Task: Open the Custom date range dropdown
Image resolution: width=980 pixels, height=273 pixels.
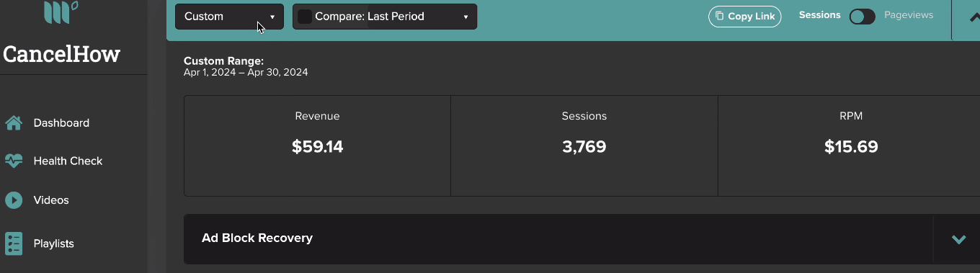Action: [229, 17]
